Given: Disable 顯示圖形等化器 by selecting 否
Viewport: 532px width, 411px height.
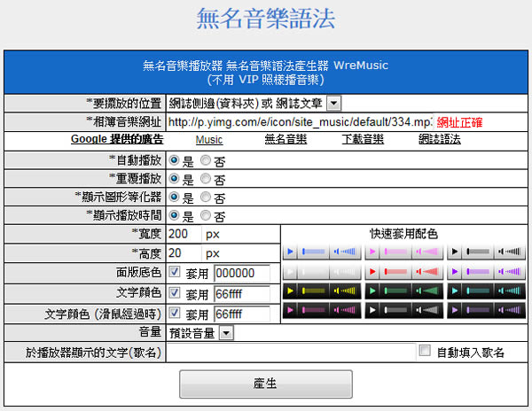Looking at the screenshot, I should (206, 198).
